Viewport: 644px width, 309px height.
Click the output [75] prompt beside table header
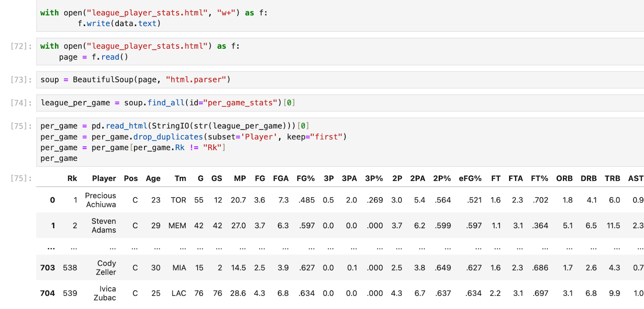(x=21, y=178)
